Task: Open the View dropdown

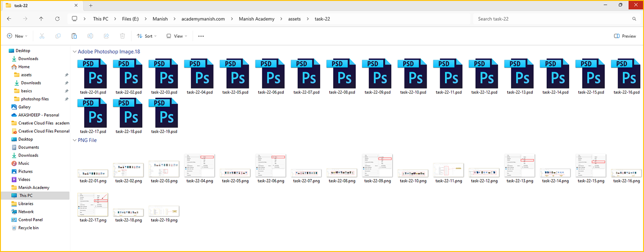Action: click(x=176, y=36)
